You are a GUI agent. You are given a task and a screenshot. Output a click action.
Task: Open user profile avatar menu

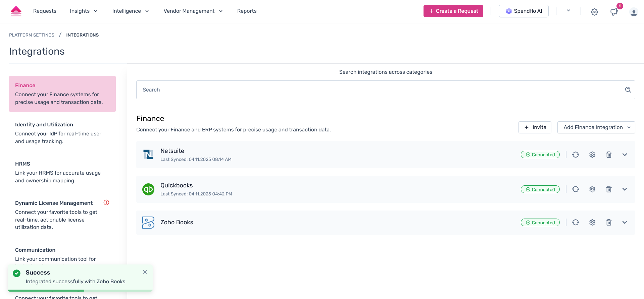pos(634,12)
